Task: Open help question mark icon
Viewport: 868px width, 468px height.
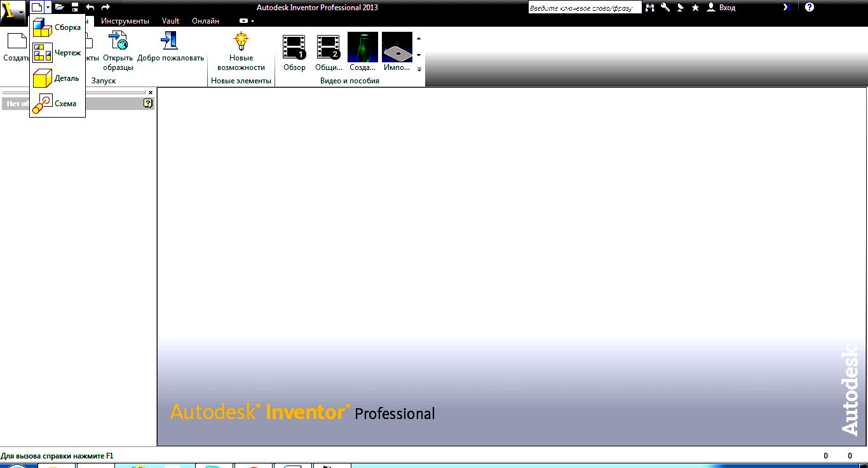Action: pos(809,8)
